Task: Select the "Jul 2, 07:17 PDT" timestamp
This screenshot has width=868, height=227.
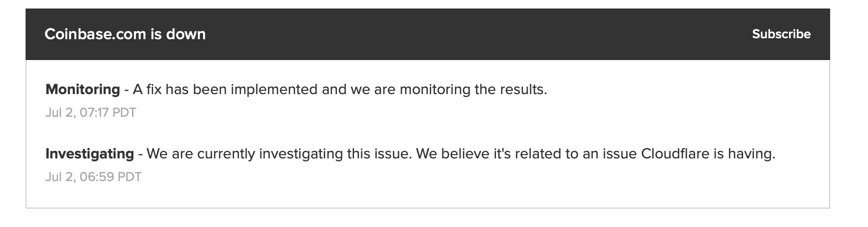Action: pyautogui.click(x=90, y=113)
